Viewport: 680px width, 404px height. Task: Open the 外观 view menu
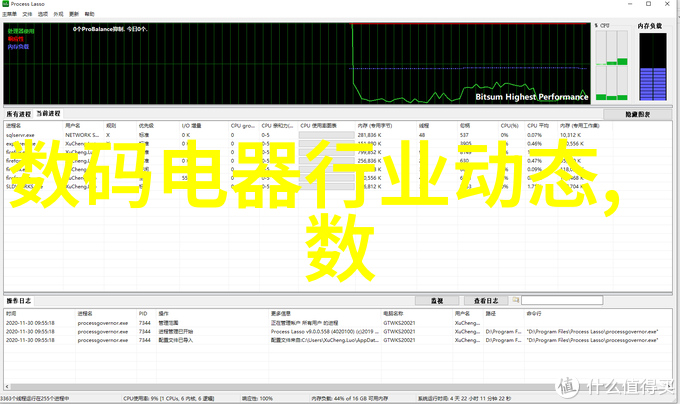click(59, 14)
